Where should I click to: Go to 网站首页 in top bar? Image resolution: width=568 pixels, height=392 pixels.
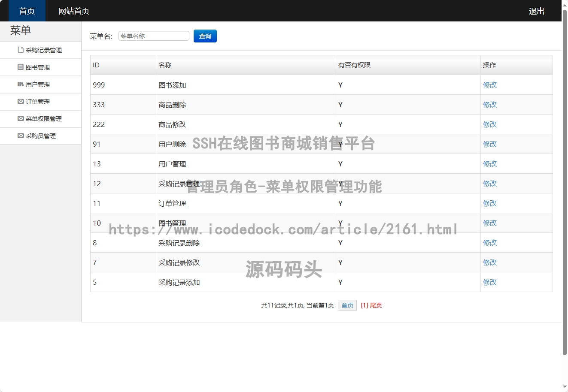pos(74,11)
